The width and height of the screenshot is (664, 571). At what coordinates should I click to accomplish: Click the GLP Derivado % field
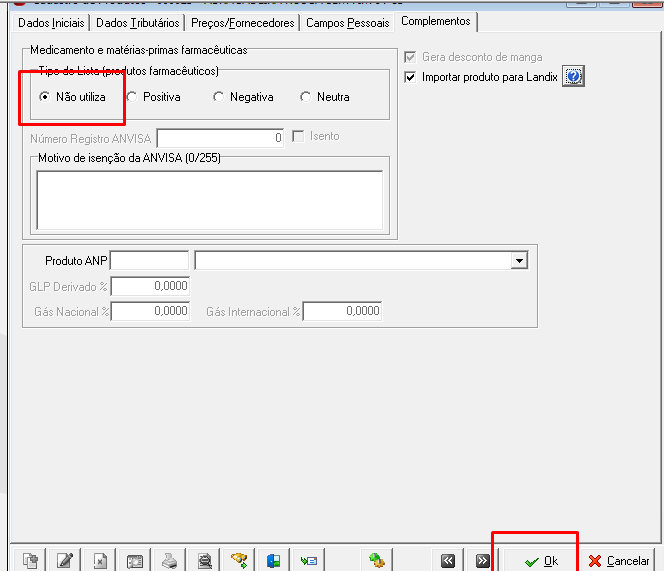(150, 286)
